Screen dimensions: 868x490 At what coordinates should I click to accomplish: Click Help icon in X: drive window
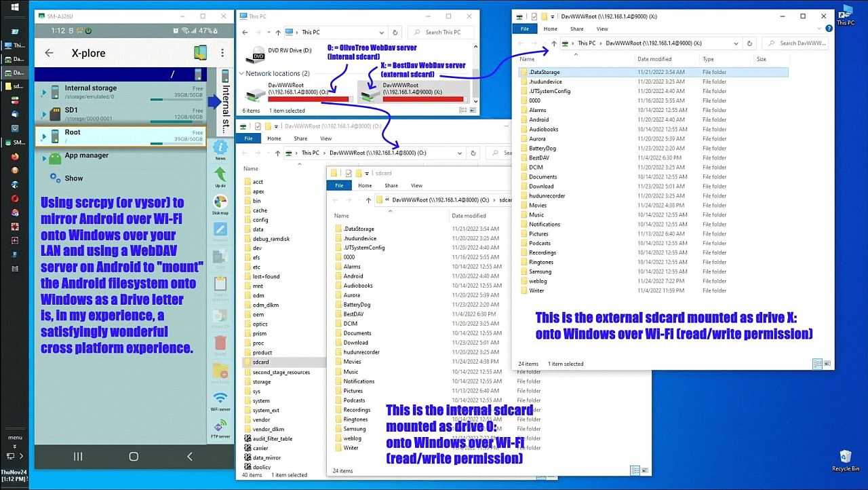827,29
